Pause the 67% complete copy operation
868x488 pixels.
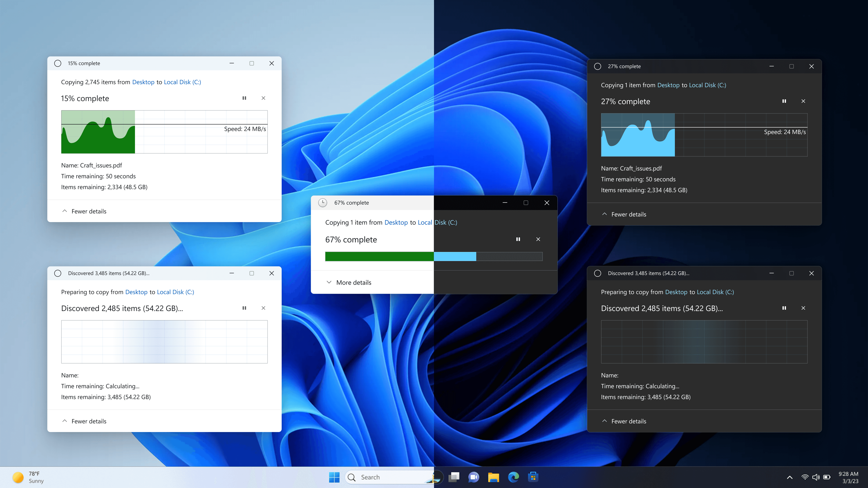518,239
